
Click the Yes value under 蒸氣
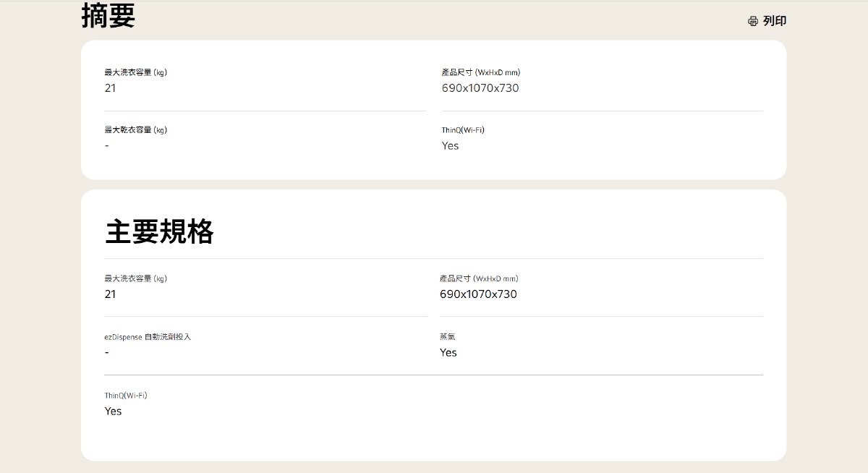(x=448, y=353)
